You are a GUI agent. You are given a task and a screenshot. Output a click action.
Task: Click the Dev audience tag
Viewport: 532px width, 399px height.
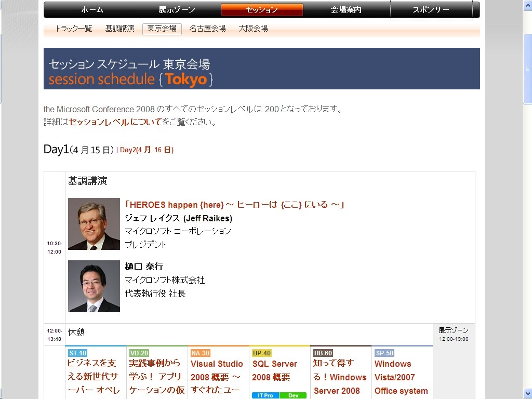click(x=293, y=395)
